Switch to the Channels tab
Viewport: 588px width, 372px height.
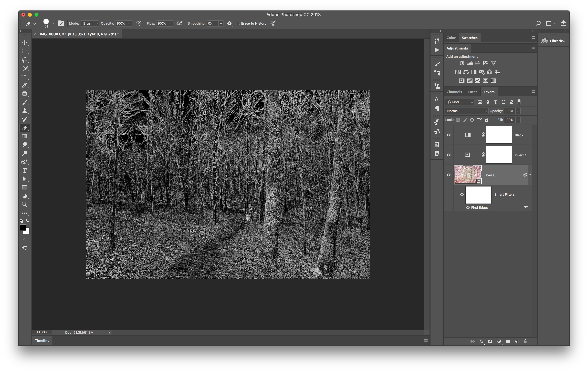[x=454, y=92]
